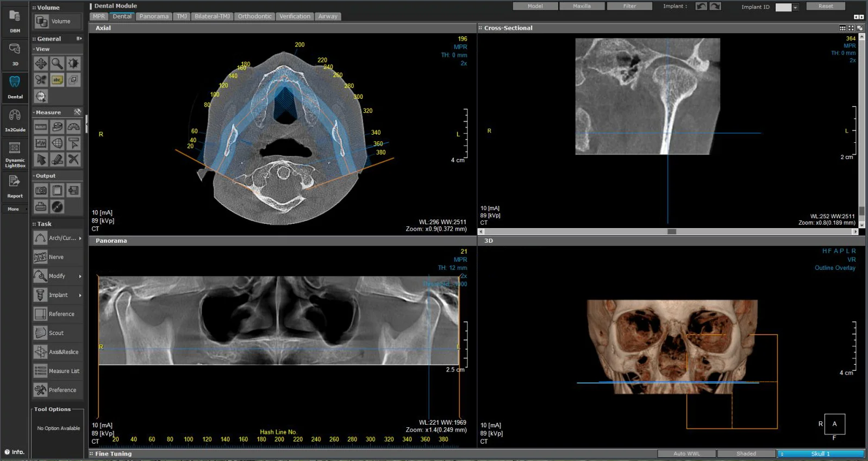Click the Reset button
Screen dimensions: 868x461
click(826, 6)
